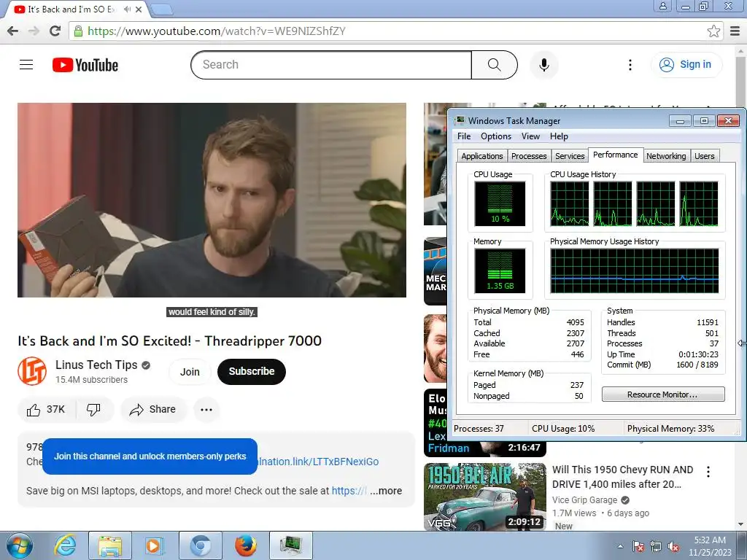Click the Memory 1.35 GB meter
The image size is (747, 560).
pyautogui.click(x=500, y=271)
